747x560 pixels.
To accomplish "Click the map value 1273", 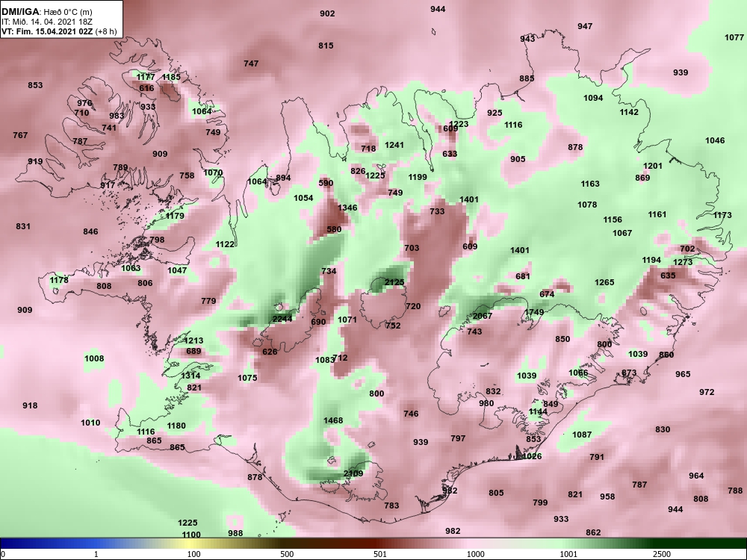I will click(683, 262).
